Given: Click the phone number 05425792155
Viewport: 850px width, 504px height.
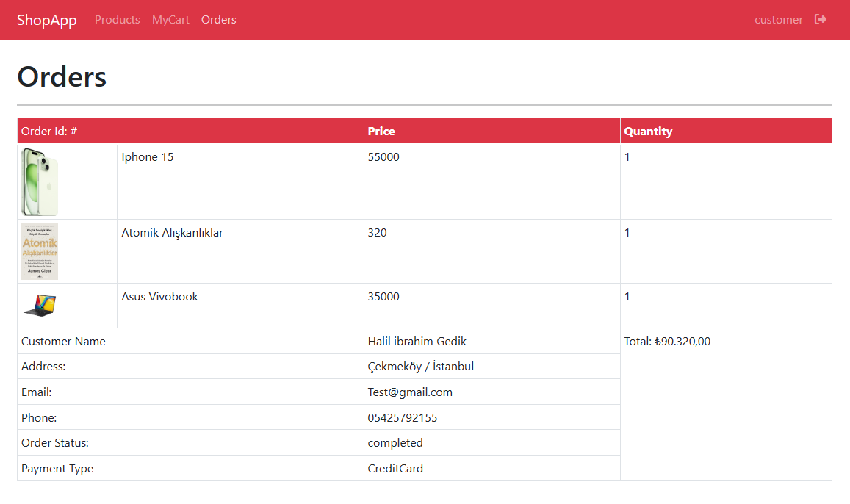Looking at the screenshot, I should pos(403,418).
